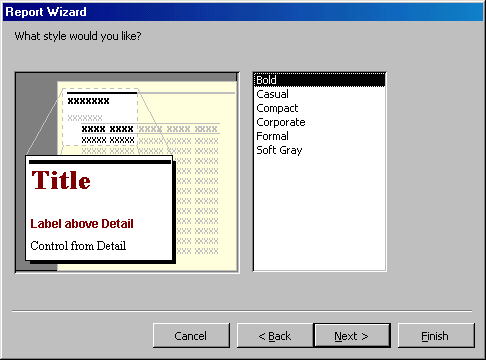Click the Label above Detail sample text
The image size is (486, 360).
[82, 224]
